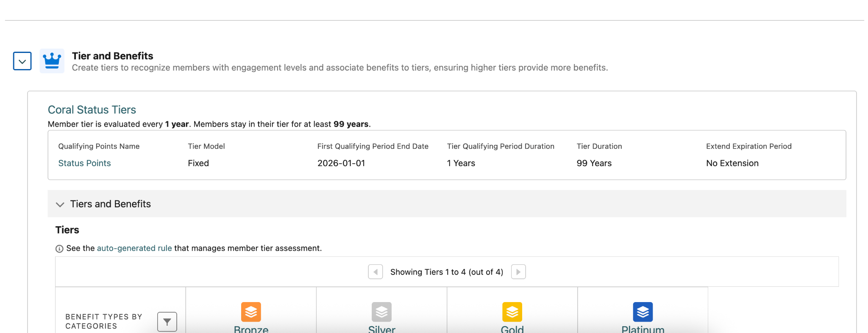The height and width of the screenshot is (333, 868).
Task: Open the auto-generated rule link
Action: pyautogui.click(x=134, y=248)
